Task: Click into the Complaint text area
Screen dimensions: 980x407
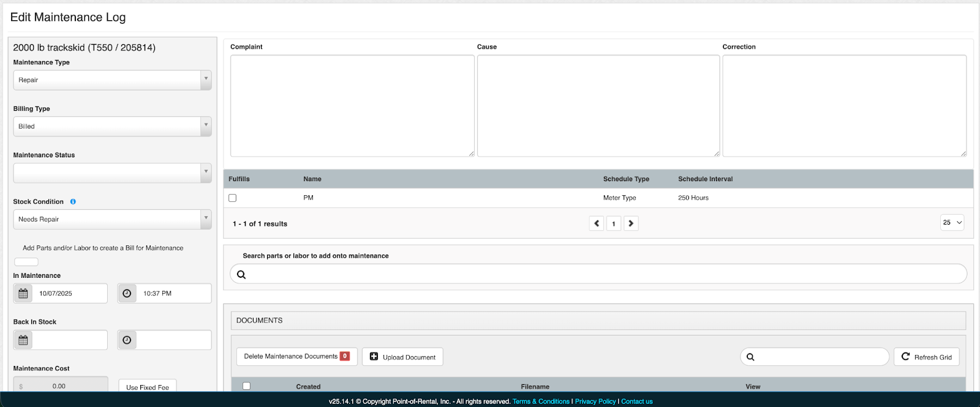Action: coord(352,106)
